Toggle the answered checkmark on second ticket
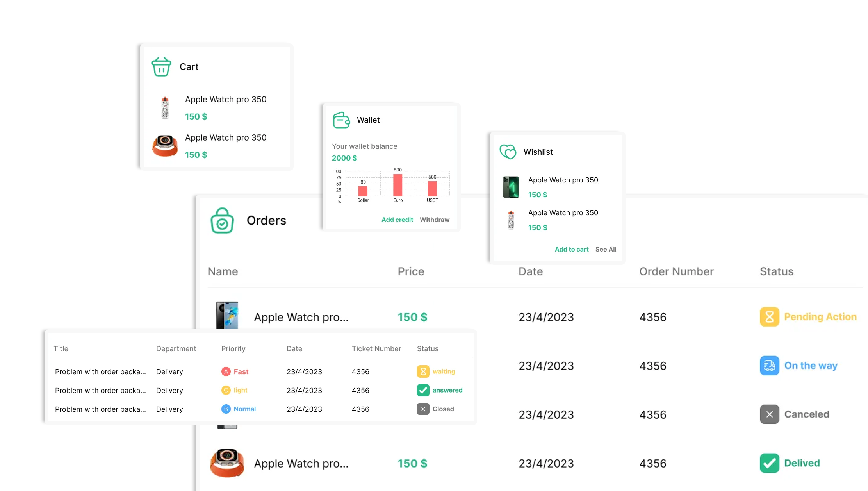Image resolution: width=868 pixels, height=491 pixels. pos(423,390)
